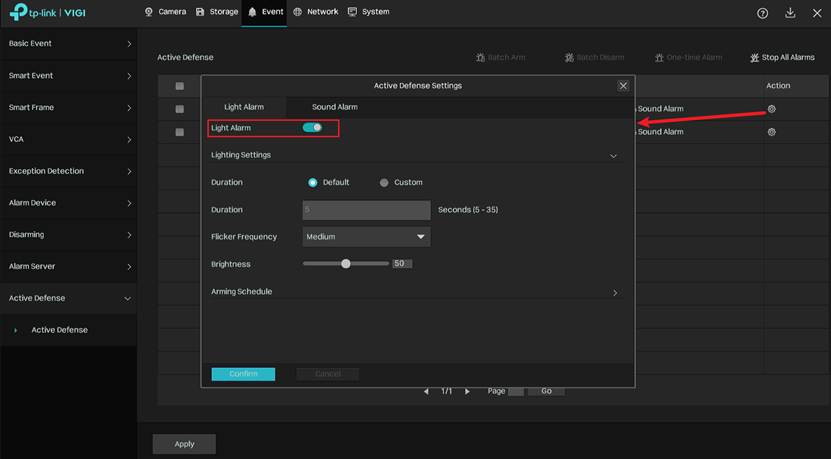831x459 pixels.
Task: Go to previous page arrow
Action: (426, 391)
